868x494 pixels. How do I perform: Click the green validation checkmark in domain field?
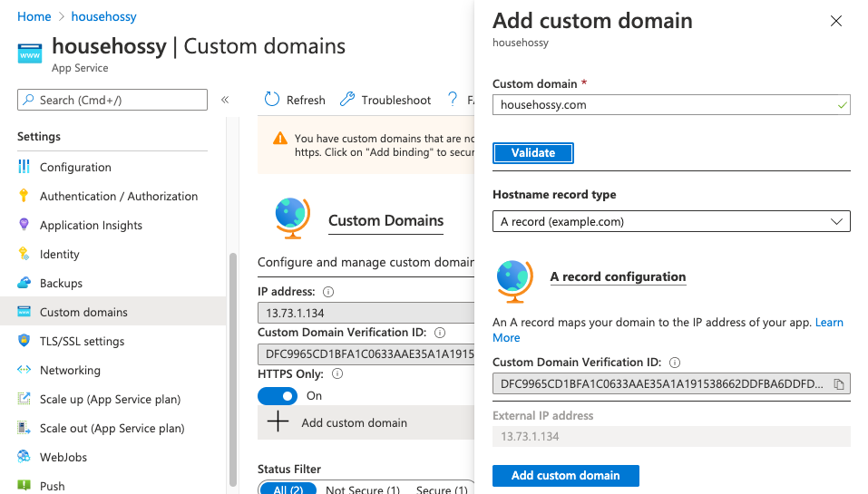pos(842,105)
